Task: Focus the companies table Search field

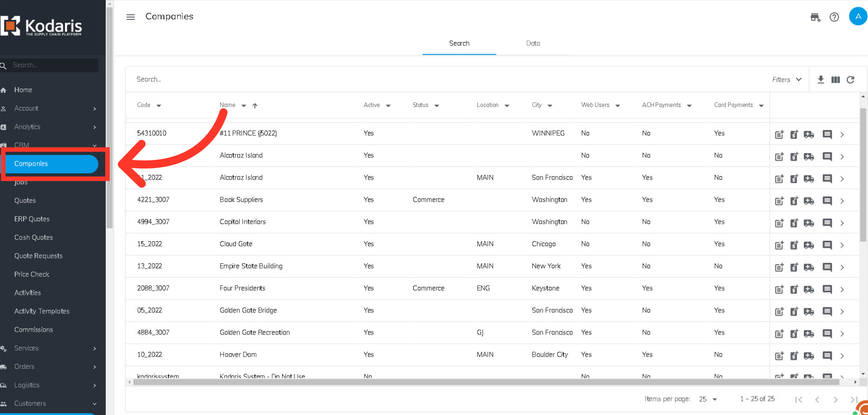Action: click(448, 79)
